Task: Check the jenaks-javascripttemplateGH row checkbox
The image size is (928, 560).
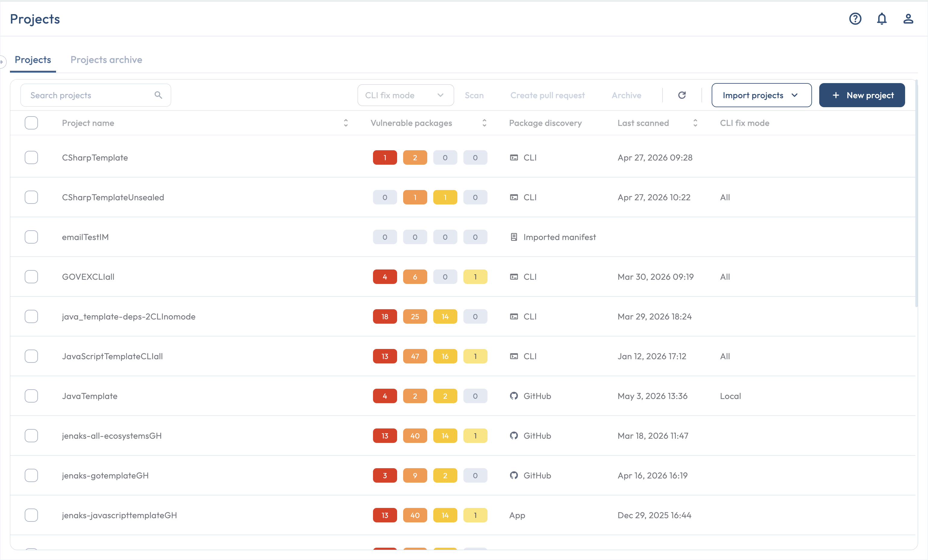Action: point(31,515)
